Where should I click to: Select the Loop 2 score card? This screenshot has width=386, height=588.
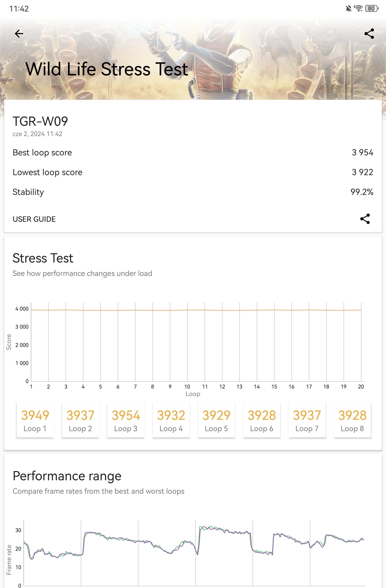(x=81, y=420)
